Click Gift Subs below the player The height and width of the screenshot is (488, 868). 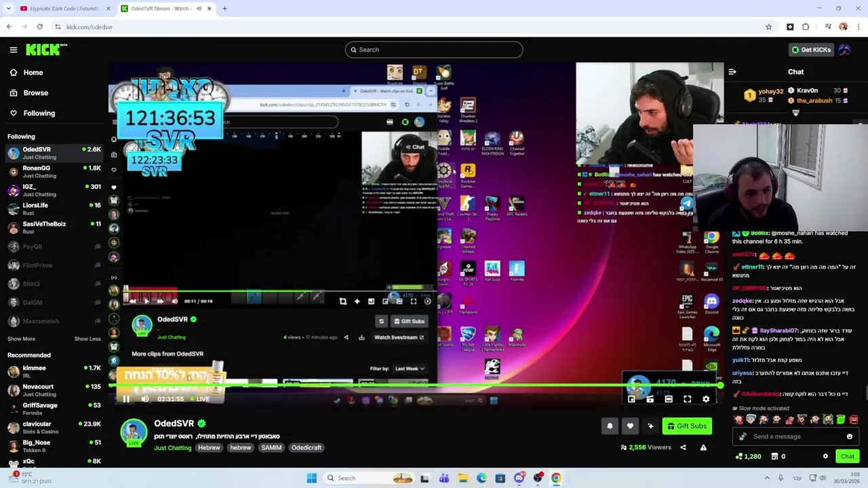(x=687, y=426)
